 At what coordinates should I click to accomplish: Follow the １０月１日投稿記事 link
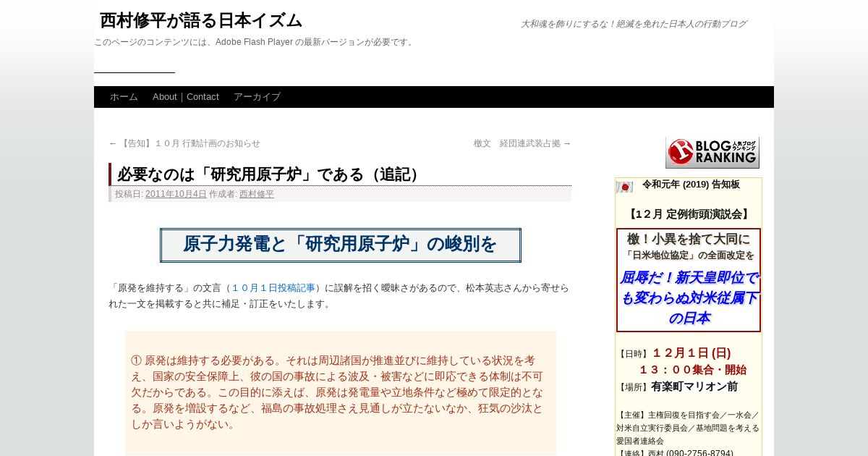click(273, 288)
